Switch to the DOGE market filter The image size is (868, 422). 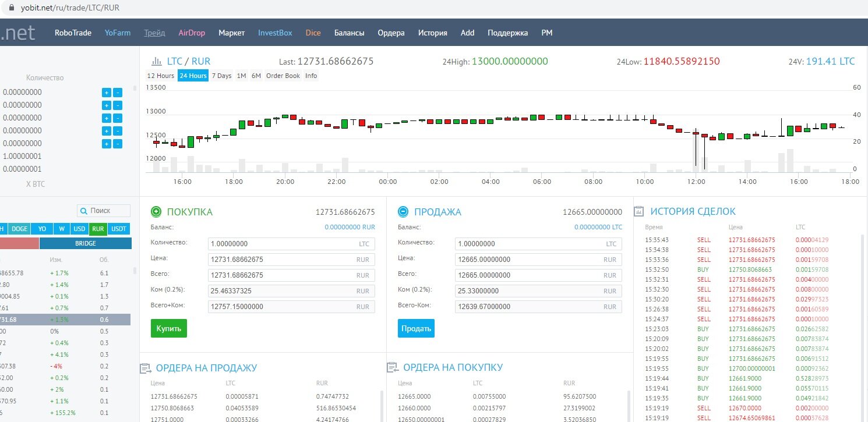coord(19,229)
